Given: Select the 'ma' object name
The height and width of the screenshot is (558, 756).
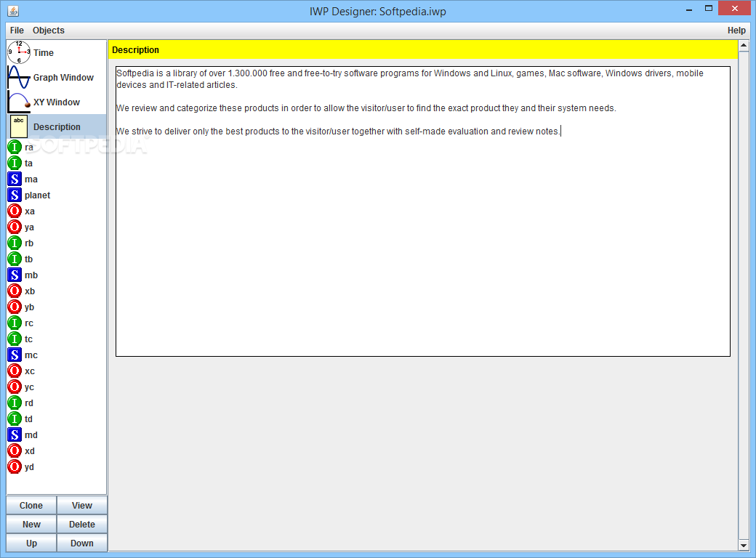Looking at the screenshot, I should pyautogui.click(x=31, y=179).
